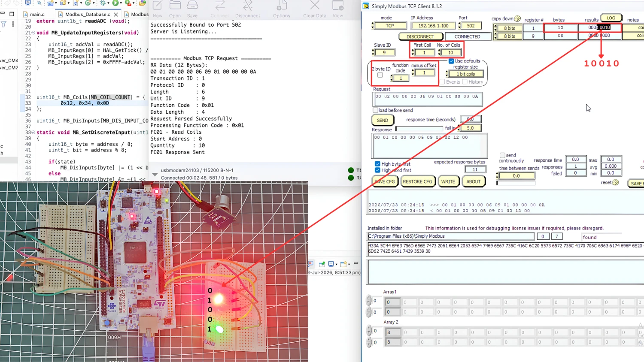Click the SEND button
Image resolution: width=644 pixels, height=362 pixels.
point(383,120)
